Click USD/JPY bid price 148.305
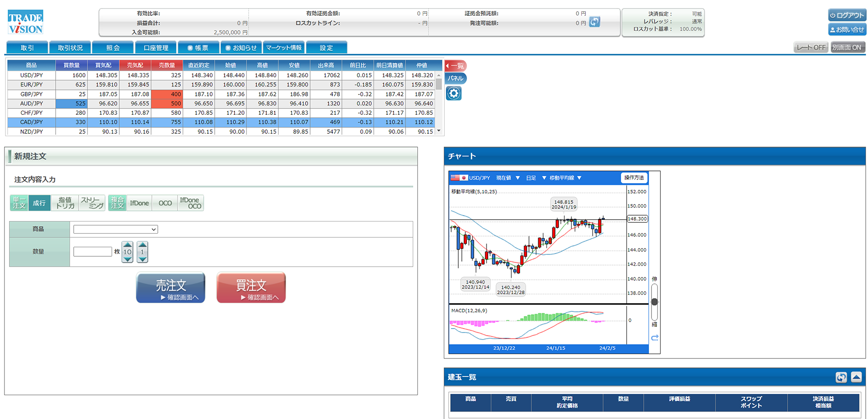Viewport: 868px width, 419px height. [x=106, y=75]
